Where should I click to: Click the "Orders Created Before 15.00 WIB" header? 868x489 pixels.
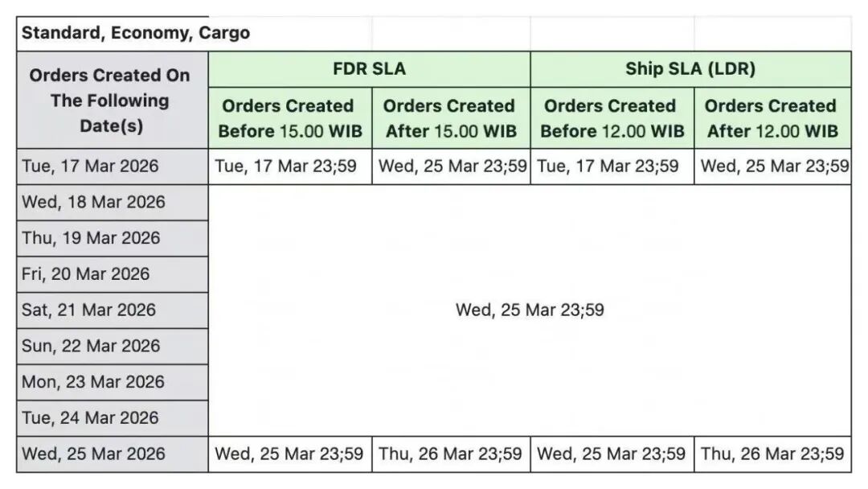click(289, 118)
